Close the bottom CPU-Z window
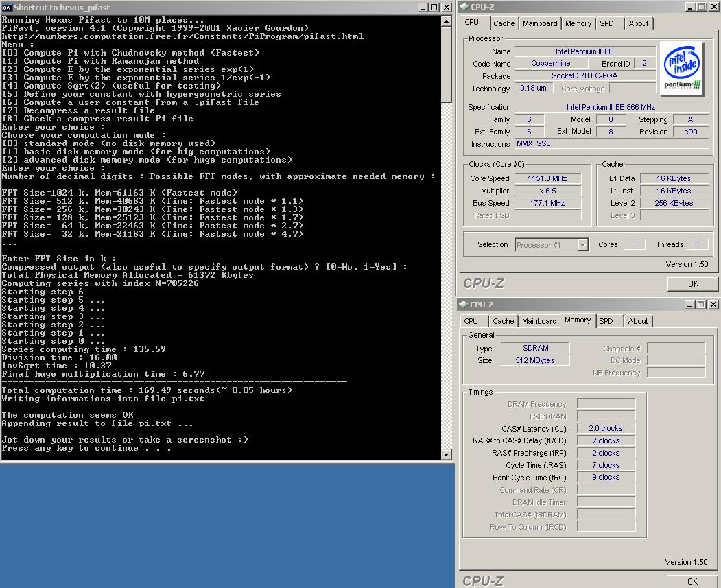This screenshot has width=721, height=588. click(x=713, y=305)
